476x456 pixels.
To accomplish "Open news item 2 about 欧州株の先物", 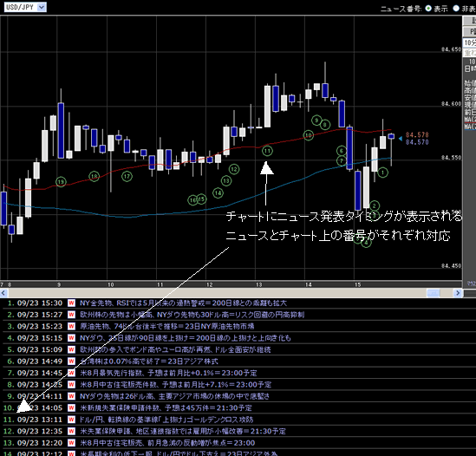I will click(x=192, y=315).
